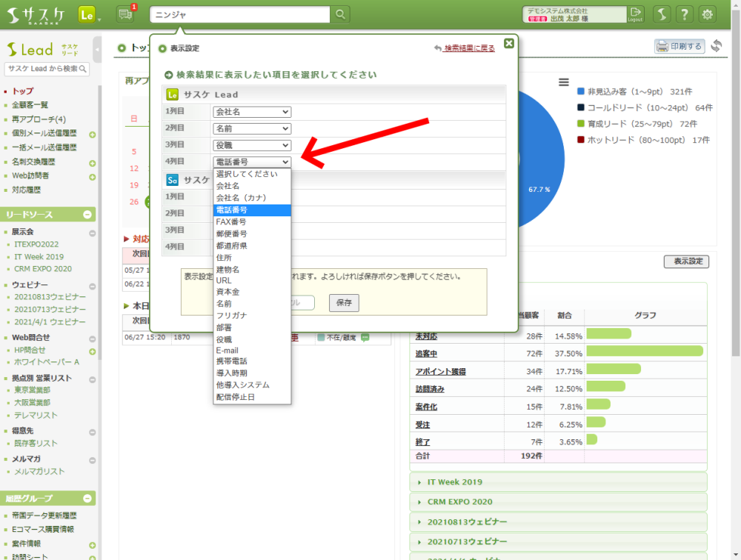Choose E-mail option in dropdown list

coord(227,350)
